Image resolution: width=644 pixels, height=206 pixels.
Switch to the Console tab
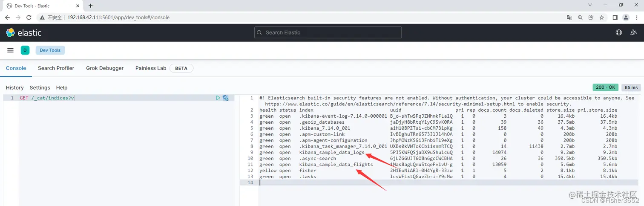(16, 68)
